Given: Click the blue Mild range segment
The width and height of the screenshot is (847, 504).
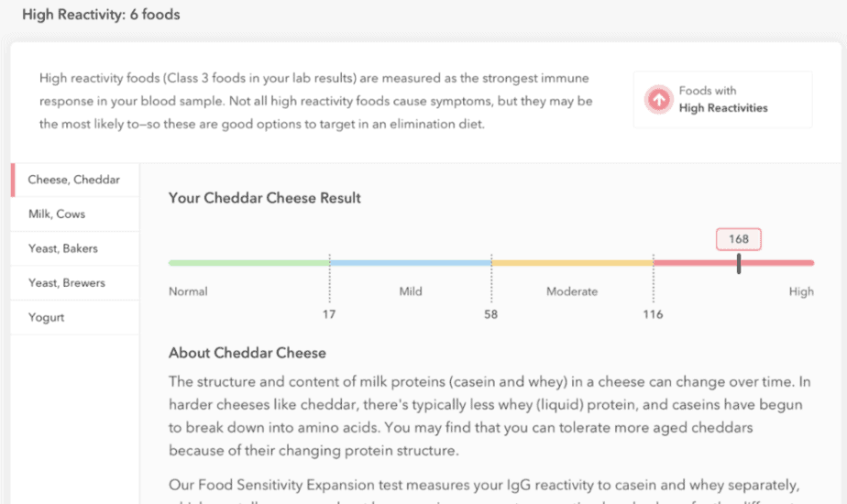Looking at the screenshot, I should pos(411,263).
